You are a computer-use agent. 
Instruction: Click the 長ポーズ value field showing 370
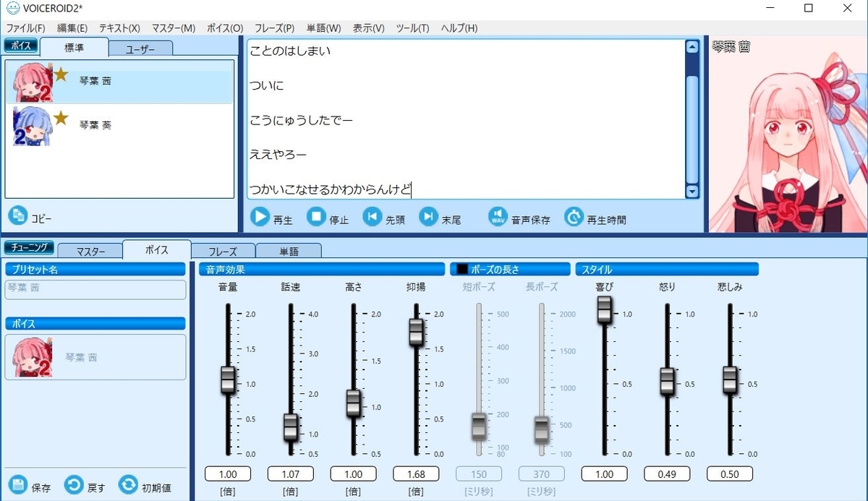[542, 474]
